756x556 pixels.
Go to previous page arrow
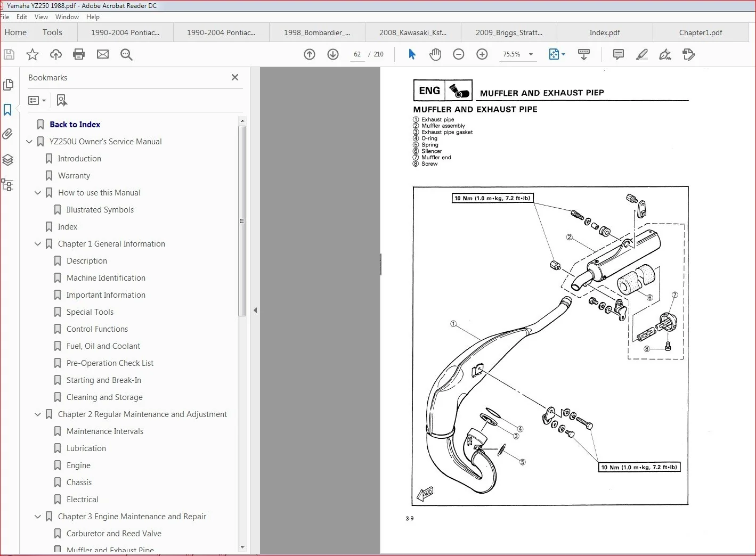[x=310, y=54]
